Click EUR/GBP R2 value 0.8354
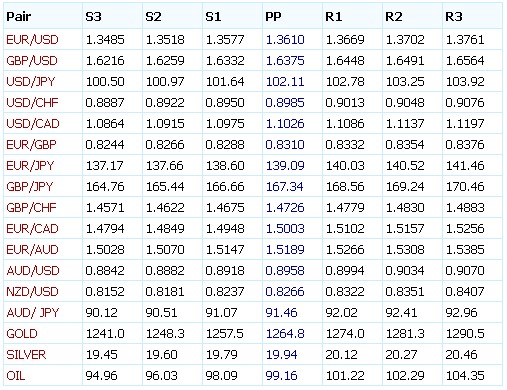This screenshot has height=390, width=507. [x=405, y=145]
